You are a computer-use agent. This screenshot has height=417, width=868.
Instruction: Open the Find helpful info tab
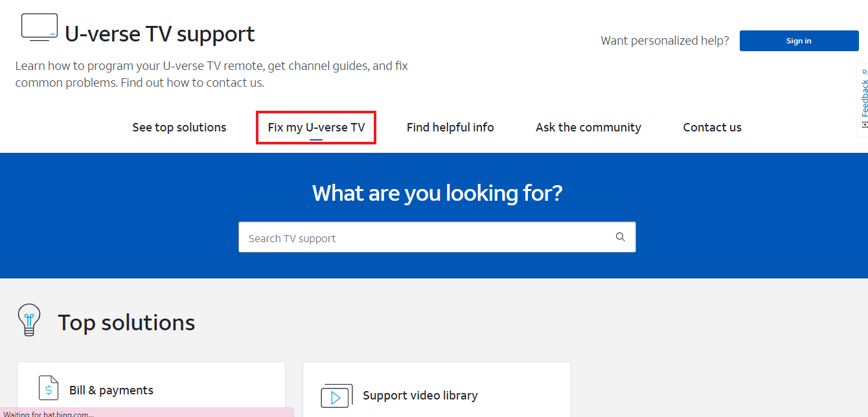[x=450, y=128]
